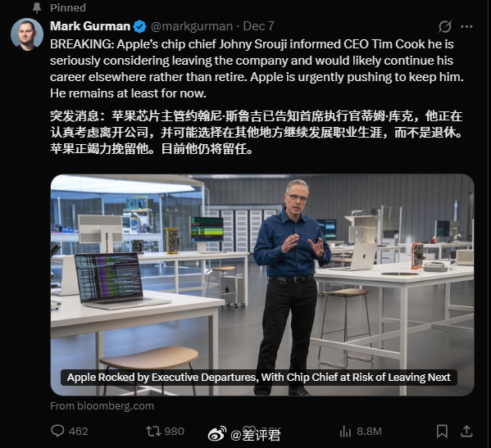Open Mark Gurman's profile avatar
The width and height of the screenshot is (491, 448).
coord(27,34)
